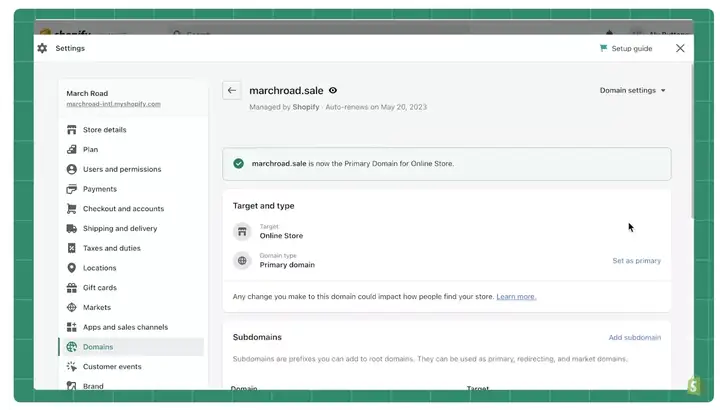Click the Domain type globe icon
This screenshot has height=410, width=720.
point(242,261)
